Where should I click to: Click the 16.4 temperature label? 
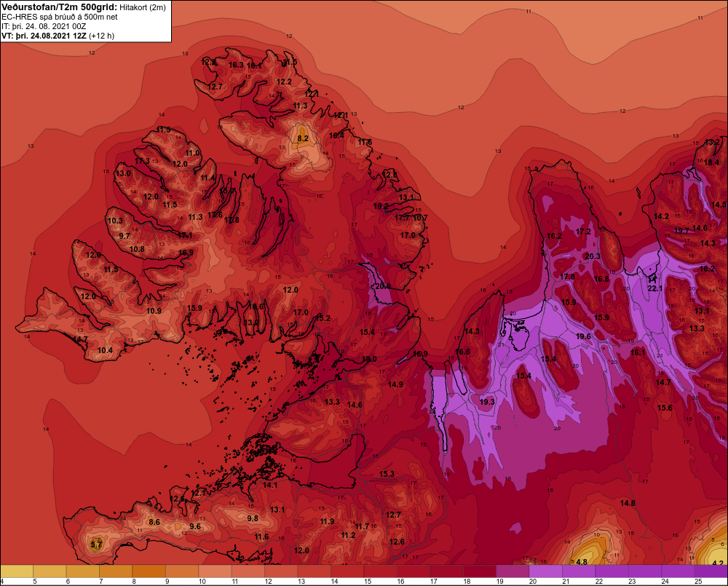coord(336,135)
